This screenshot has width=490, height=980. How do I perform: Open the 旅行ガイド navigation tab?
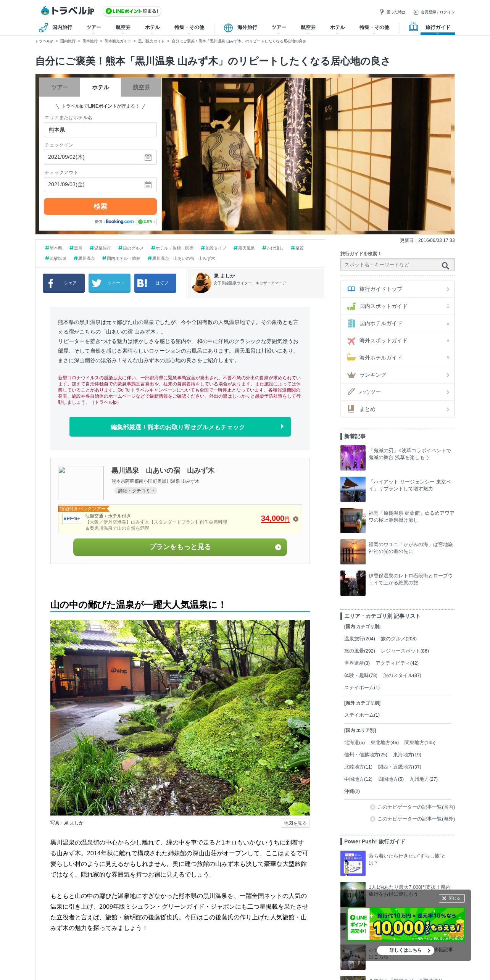tap(437, 27)
